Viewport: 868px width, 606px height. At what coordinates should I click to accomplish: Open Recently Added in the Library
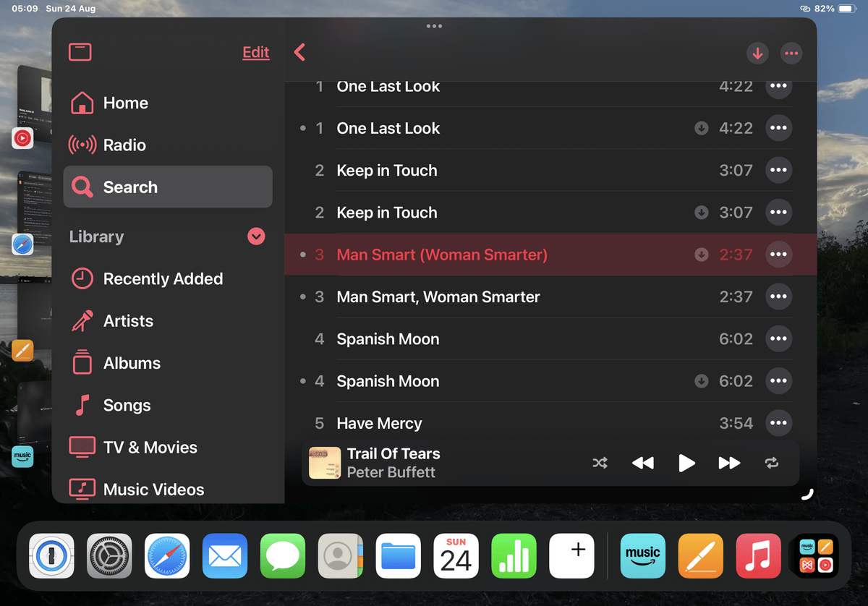[x=168, y=278]
